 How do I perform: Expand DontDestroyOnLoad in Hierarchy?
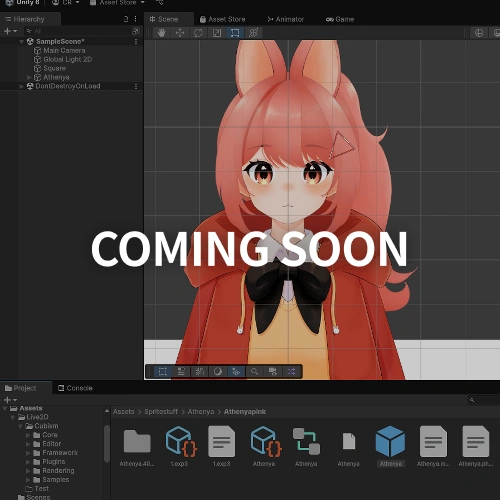21,86
